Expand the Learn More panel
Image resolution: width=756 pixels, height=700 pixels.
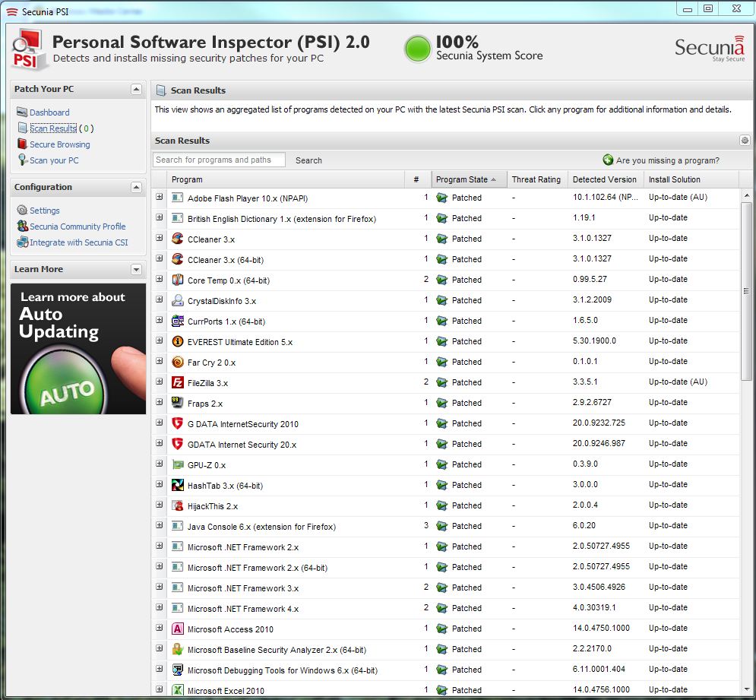pyautogui.click(x=137, y=270)
